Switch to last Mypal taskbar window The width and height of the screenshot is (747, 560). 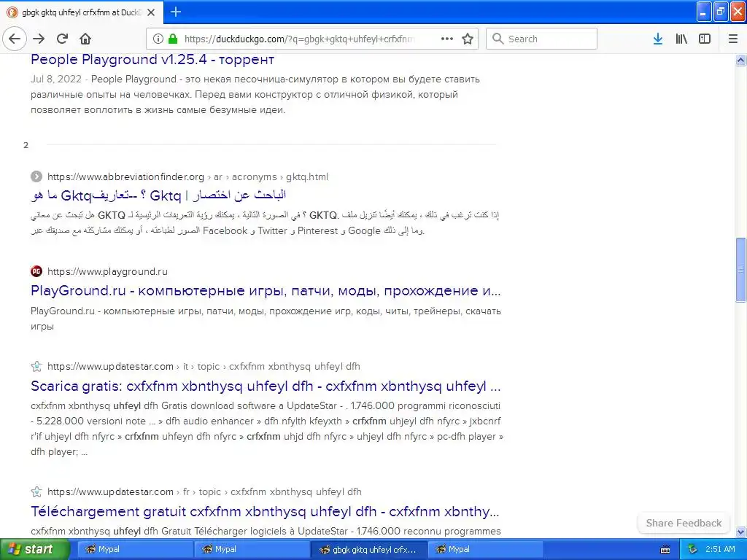484,549
